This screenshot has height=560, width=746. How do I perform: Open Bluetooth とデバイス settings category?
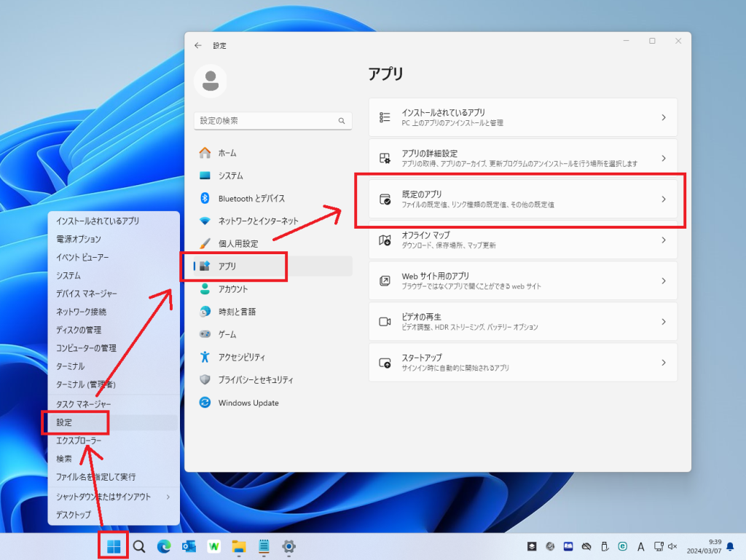273,198
